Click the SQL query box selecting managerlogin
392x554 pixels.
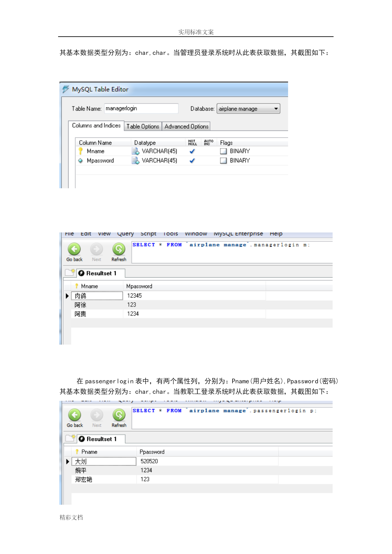point(232,252)
